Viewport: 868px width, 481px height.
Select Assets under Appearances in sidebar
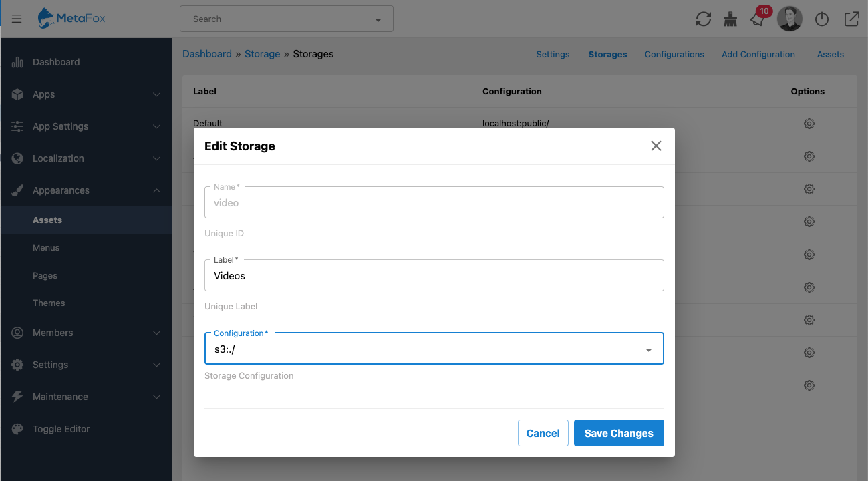86,220
